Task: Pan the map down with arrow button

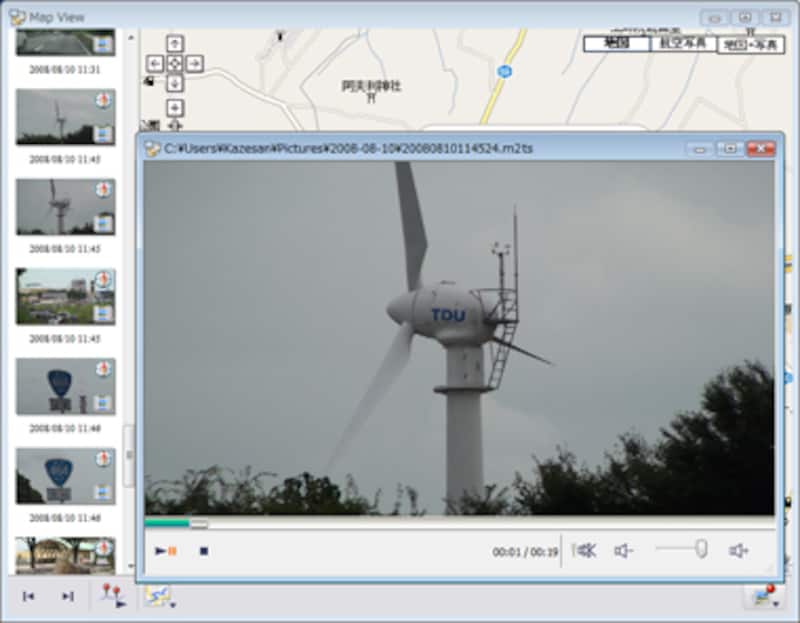Action: point(175,83)
